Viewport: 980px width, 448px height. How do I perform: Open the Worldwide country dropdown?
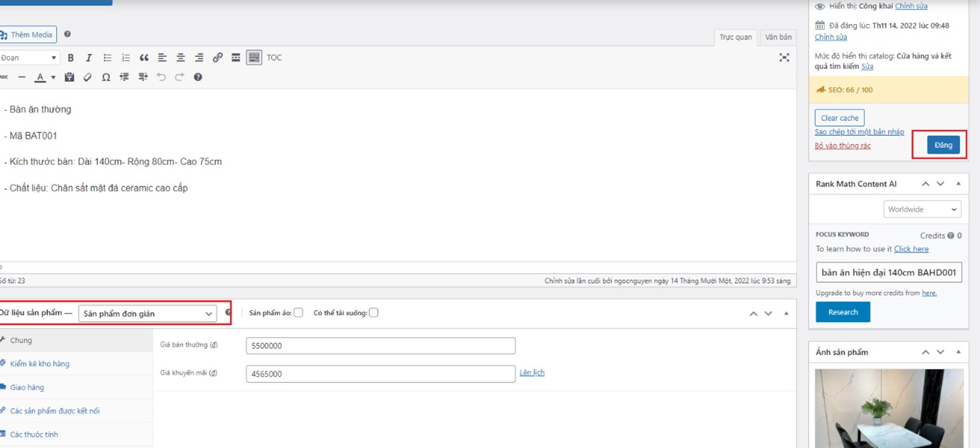[x=922, y=209]
